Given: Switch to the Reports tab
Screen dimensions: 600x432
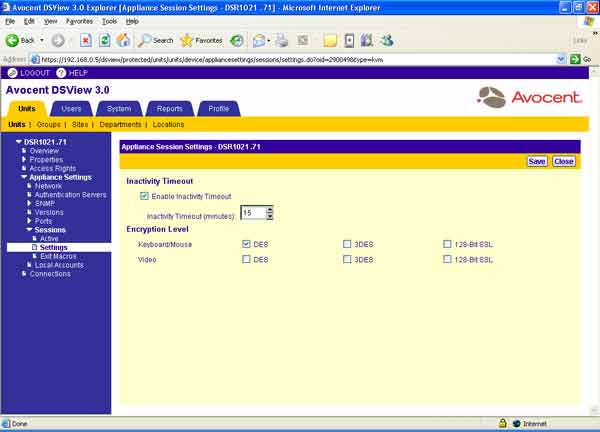Looking at the screenshot, I should (169, 108).
